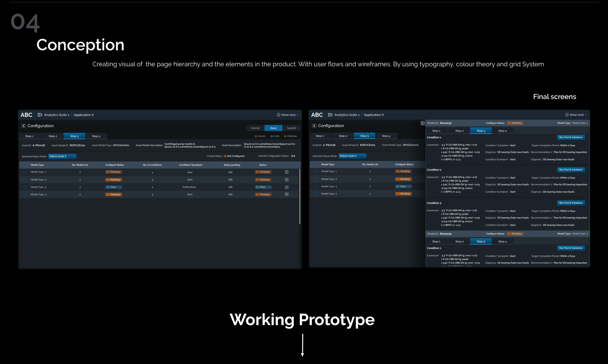Click the Condition 2 heading in right panel
Viewport: 608px width, 364px height.
(434, 170)
